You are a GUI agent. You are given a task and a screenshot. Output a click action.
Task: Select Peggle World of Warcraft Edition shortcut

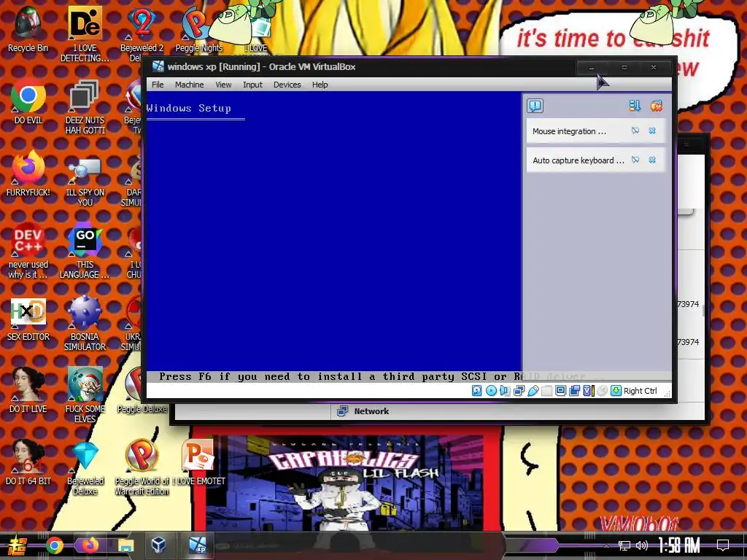tap(142, 467)
